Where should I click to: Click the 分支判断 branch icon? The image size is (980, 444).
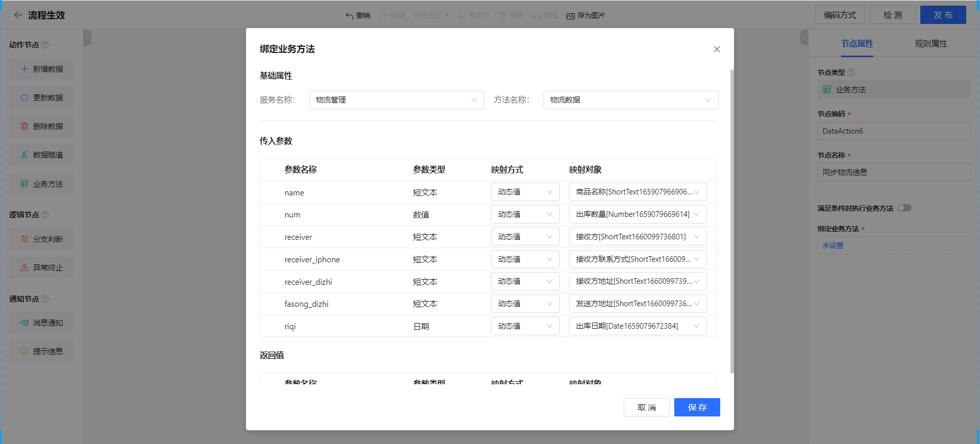point(24,239)
